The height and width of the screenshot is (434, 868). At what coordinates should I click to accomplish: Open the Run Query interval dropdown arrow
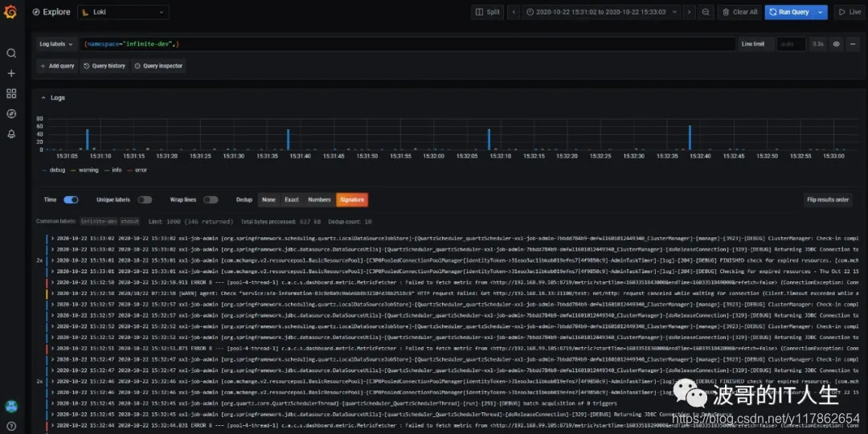(821, 11)
